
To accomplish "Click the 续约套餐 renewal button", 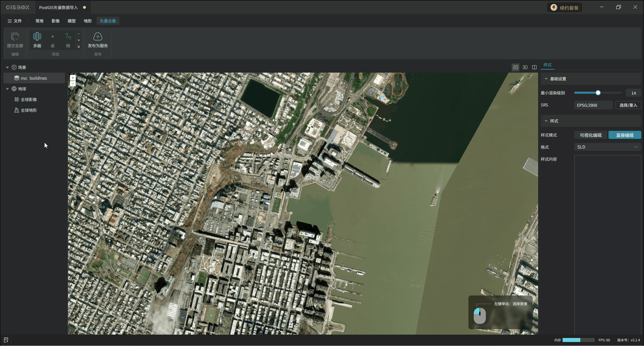I will 565,8.
